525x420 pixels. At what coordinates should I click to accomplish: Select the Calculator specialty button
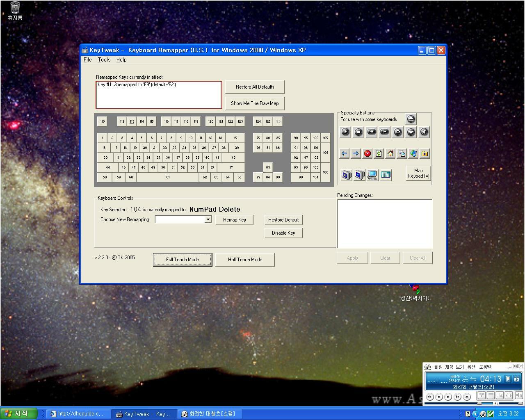point(386,175)
